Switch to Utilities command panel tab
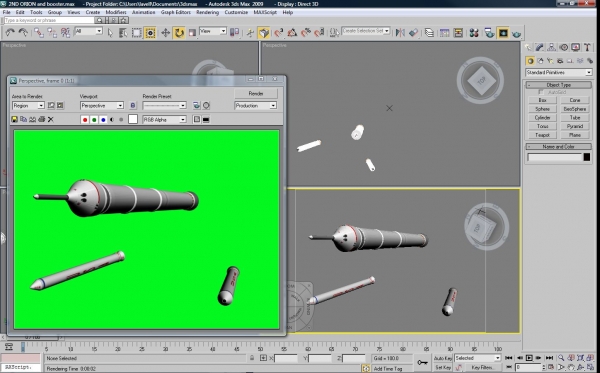 click(x=587, y=47)
